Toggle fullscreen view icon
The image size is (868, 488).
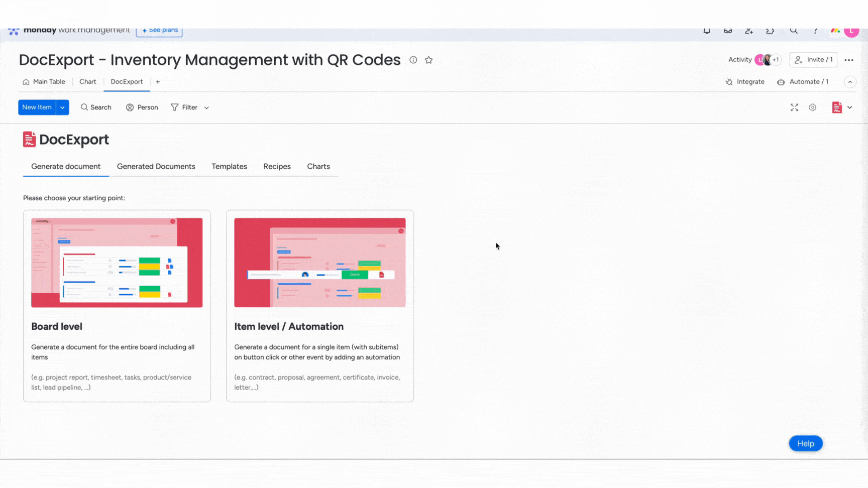tap(794, 107)
